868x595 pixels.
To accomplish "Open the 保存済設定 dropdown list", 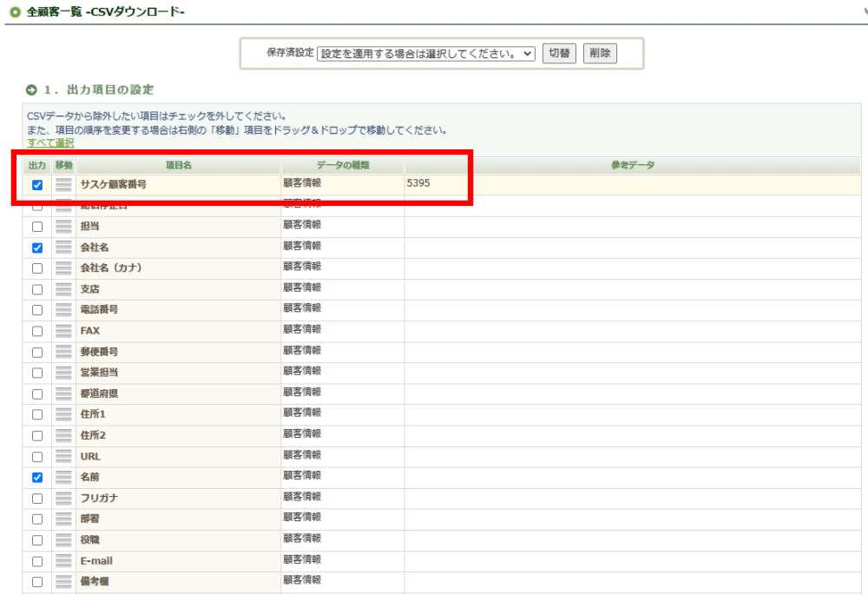I will [x=426, y=54].
